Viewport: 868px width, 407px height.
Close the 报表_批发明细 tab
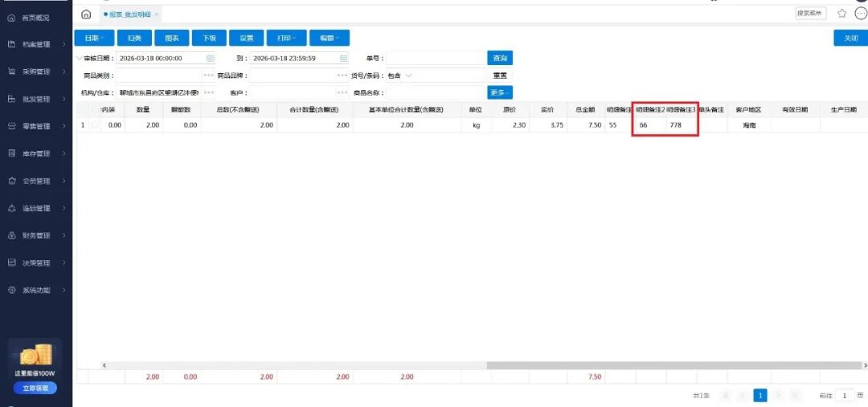(156, 14)
